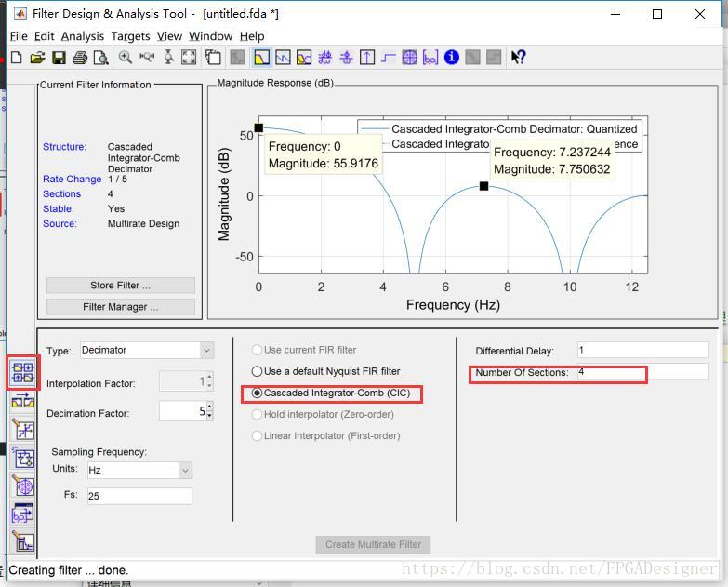This screenshot has height=587, width=728.
Task: Click the Store Filter button
Action: pos(121,286)
